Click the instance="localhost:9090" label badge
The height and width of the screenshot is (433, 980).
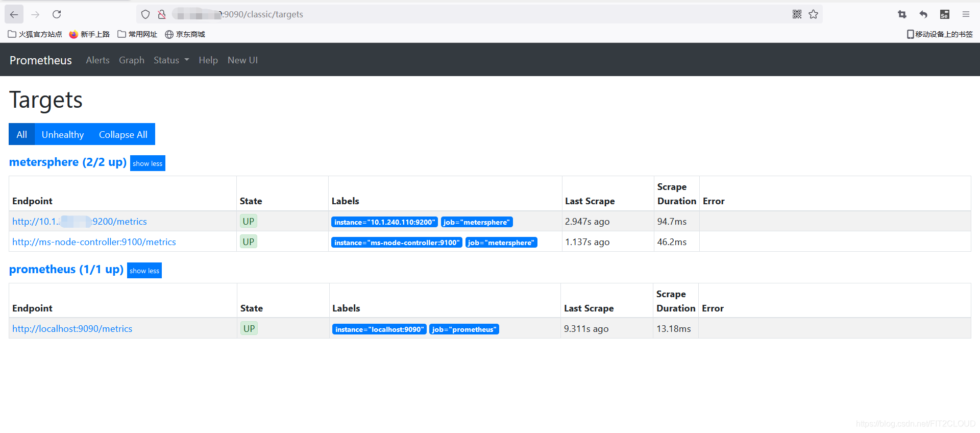click(x=379, y=329)
